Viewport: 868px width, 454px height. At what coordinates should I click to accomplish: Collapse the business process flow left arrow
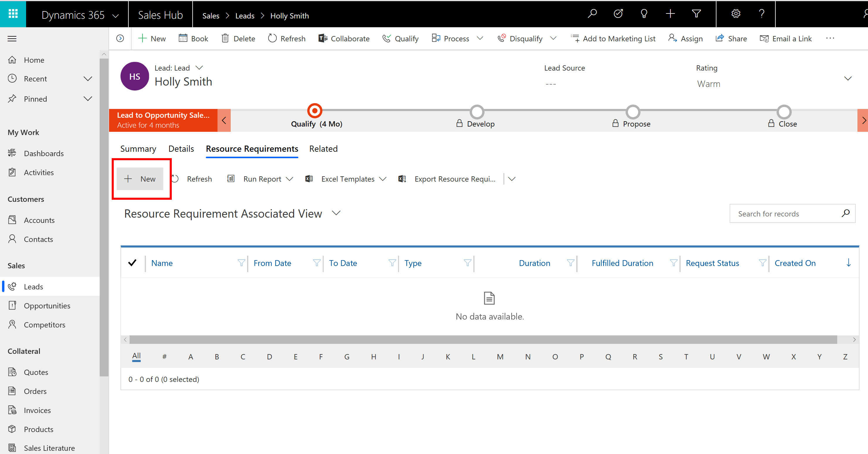pos(224,120)
